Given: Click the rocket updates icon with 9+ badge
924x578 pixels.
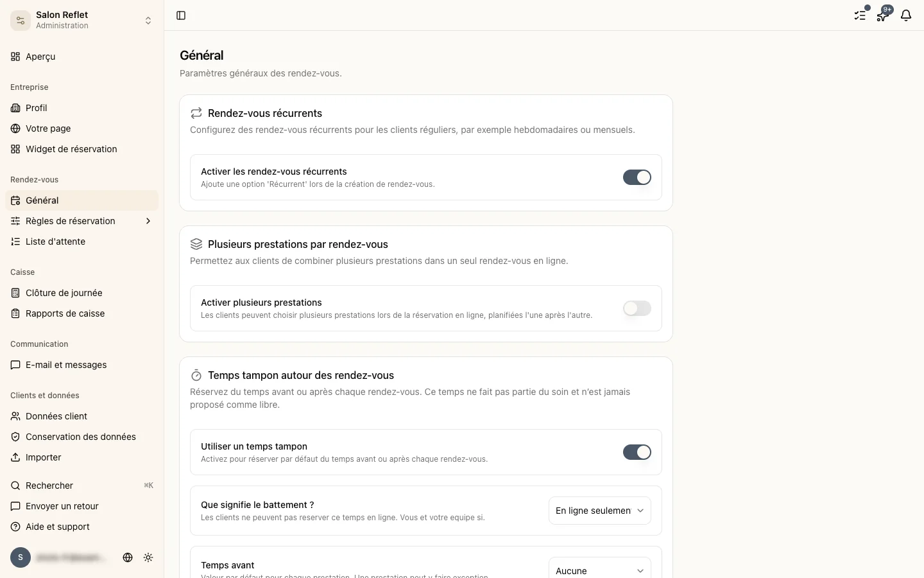Looking at the screenshot, I should tap(883, 15).
